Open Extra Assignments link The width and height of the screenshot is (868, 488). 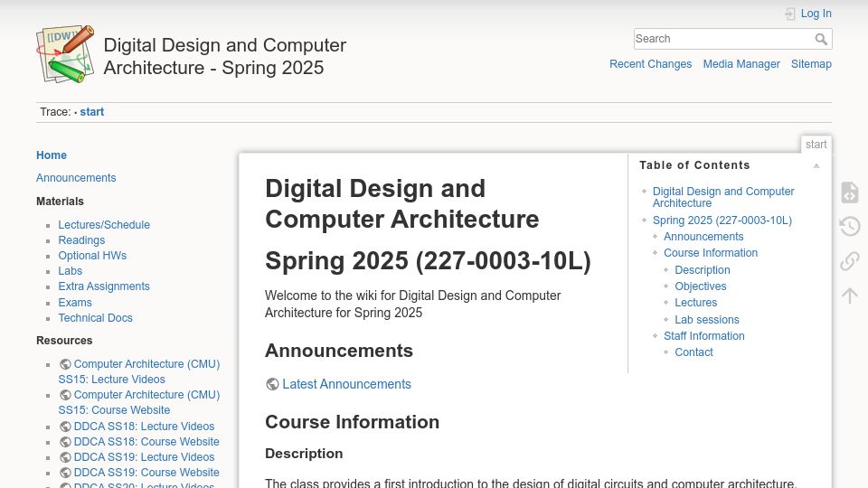click(104, 286)
